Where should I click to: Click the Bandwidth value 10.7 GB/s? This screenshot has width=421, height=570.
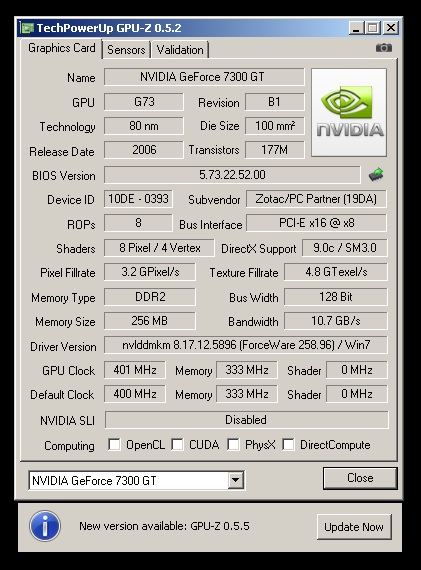[336, 321]
